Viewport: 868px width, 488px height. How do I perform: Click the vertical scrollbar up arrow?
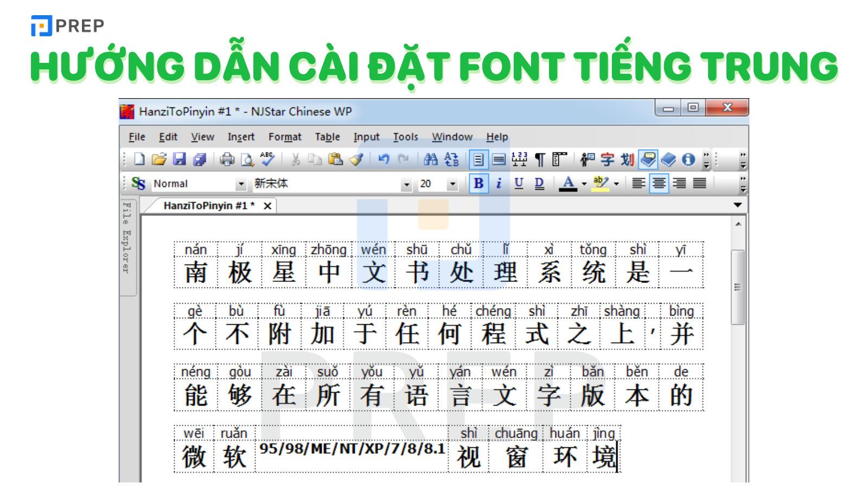(737, 222)
